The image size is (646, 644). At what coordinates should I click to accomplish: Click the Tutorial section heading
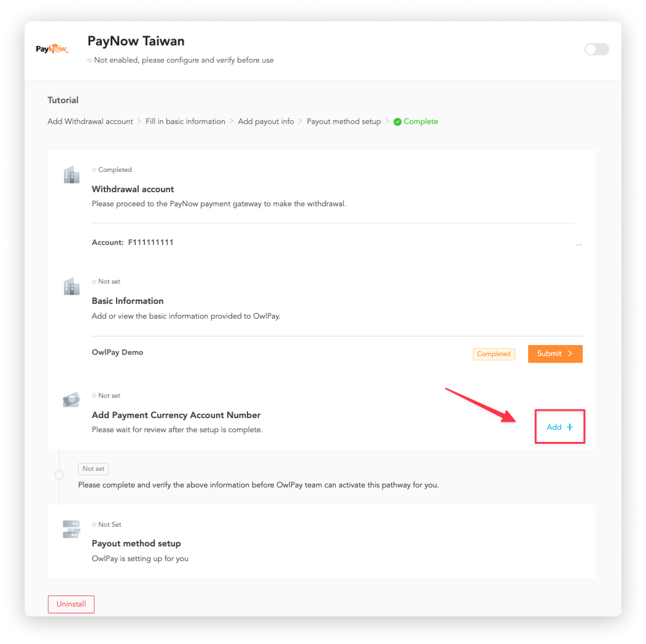[x=63, y=100]
